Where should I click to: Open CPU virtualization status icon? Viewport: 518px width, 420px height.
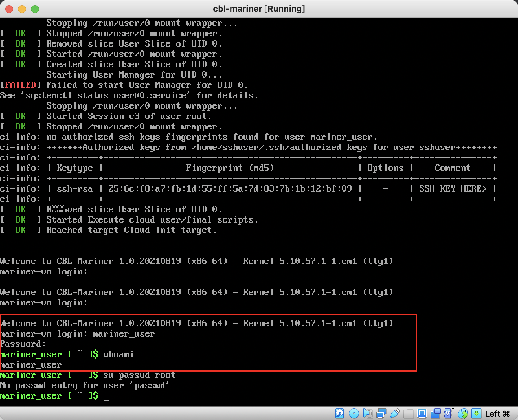click(449, 413)
